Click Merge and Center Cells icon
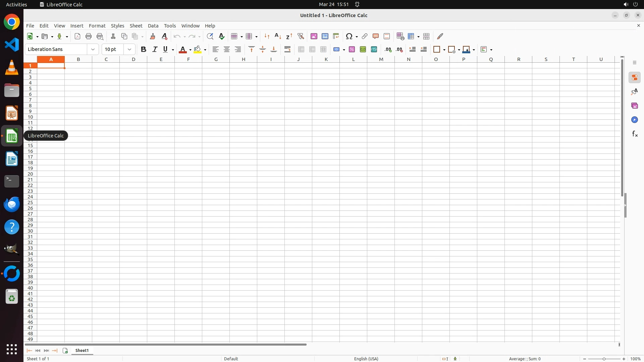 pyautogui.click(x=301, y=49)
